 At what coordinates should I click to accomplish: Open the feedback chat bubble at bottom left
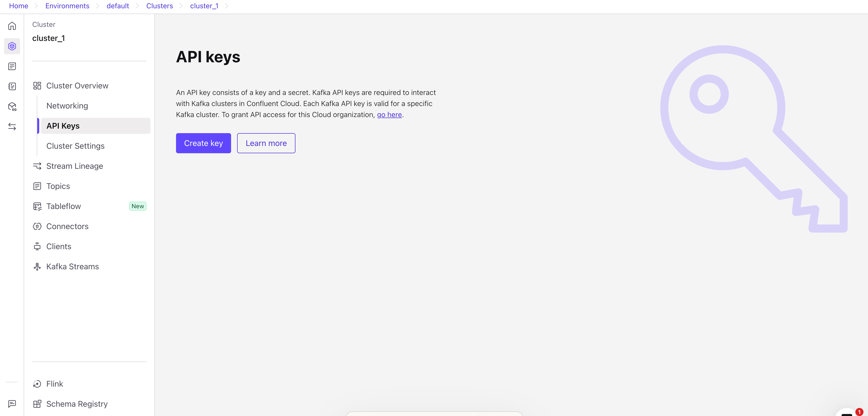(12, 403)
